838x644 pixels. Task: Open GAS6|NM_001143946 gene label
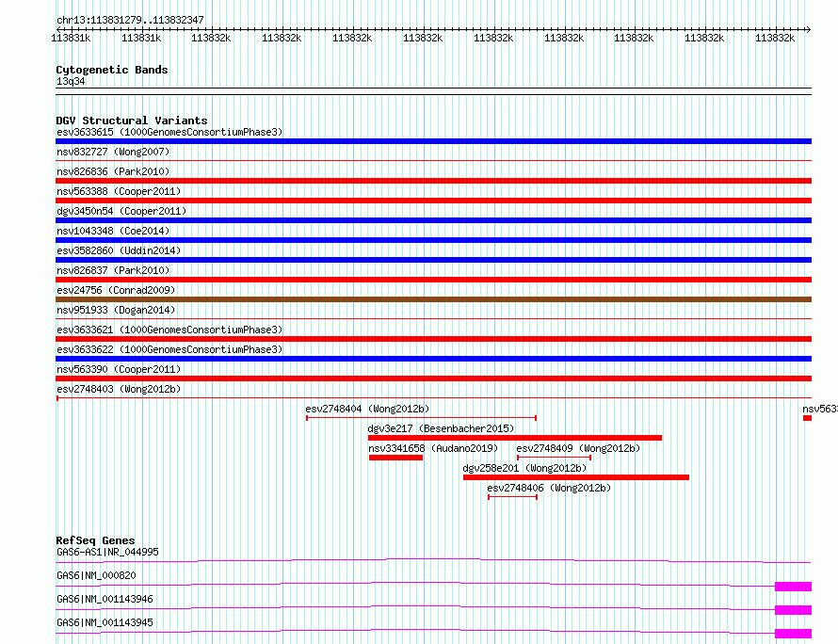[105, 599]
